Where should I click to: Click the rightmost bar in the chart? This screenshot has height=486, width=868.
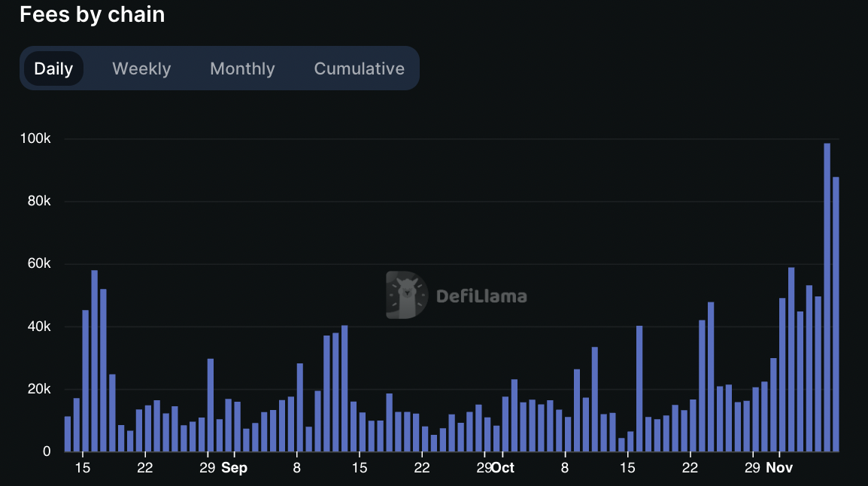[836, 314]
